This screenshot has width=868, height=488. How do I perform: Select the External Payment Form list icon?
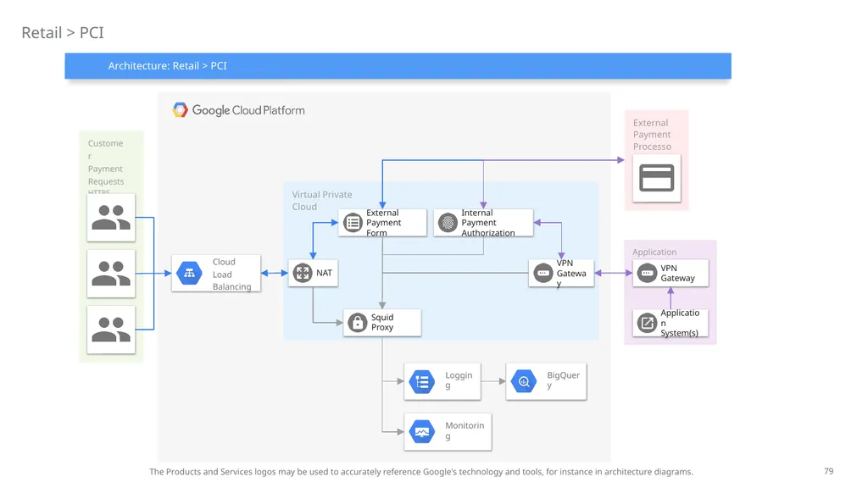click(353, 223)
